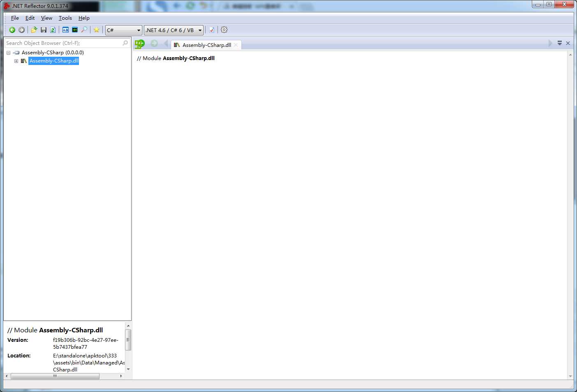Screen dimensions: 577x392
Task: Select the Assembly-CSharp.dll tab
Action: click(x=206, y=45)
